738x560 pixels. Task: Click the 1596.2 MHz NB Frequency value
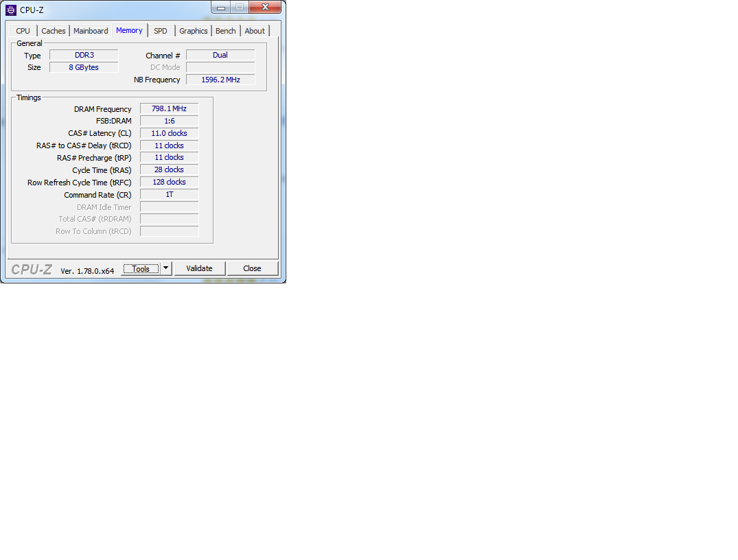[x=220, y=80]
